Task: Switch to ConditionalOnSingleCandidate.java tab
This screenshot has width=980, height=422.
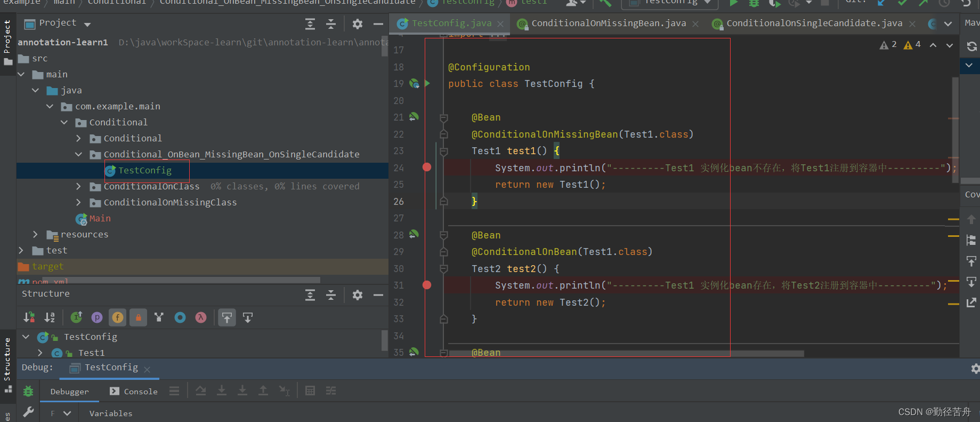Action: point(814,23)
